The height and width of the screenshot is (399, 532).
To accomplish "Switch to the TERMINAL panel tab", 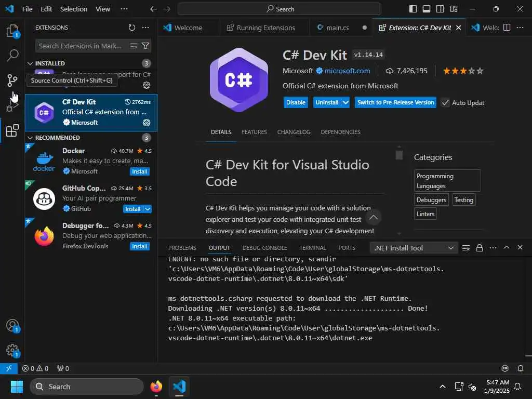I will pos(312,248).
